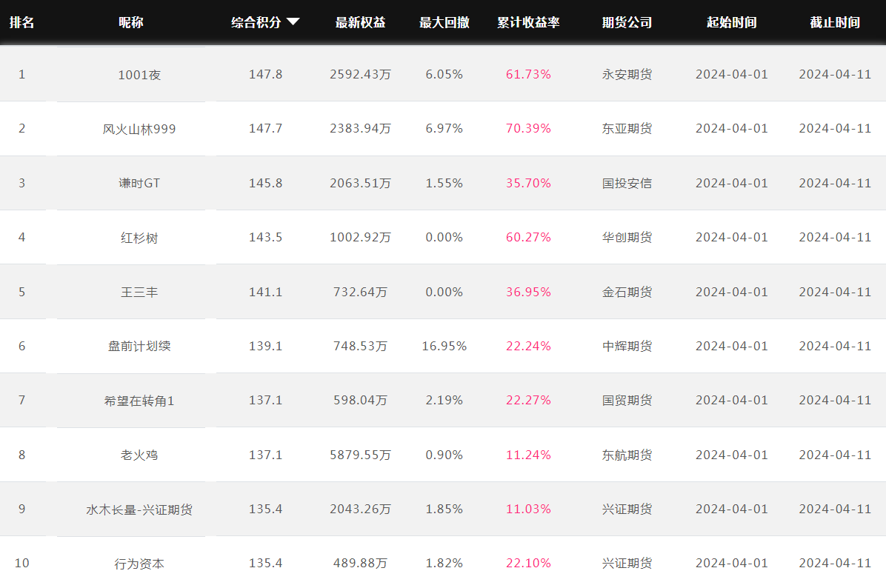Select nickname 王三丰

pos(139,292)
